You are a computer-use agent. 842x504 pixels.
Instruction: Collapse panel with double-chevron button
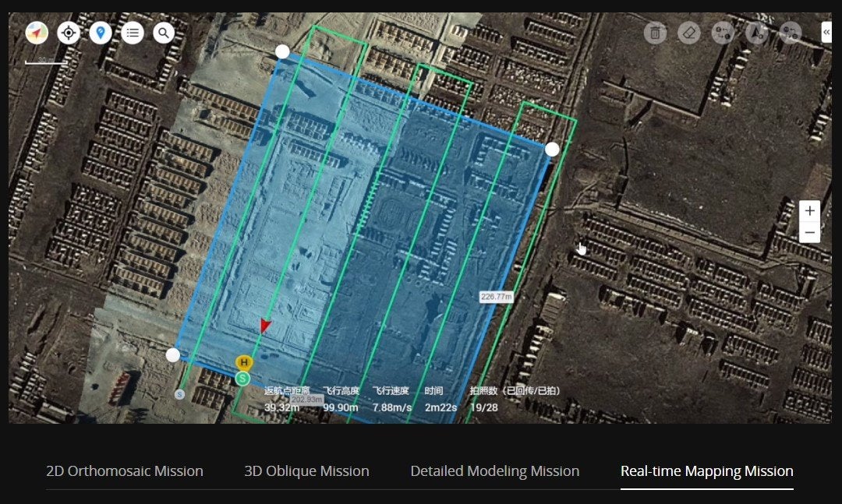826,30
